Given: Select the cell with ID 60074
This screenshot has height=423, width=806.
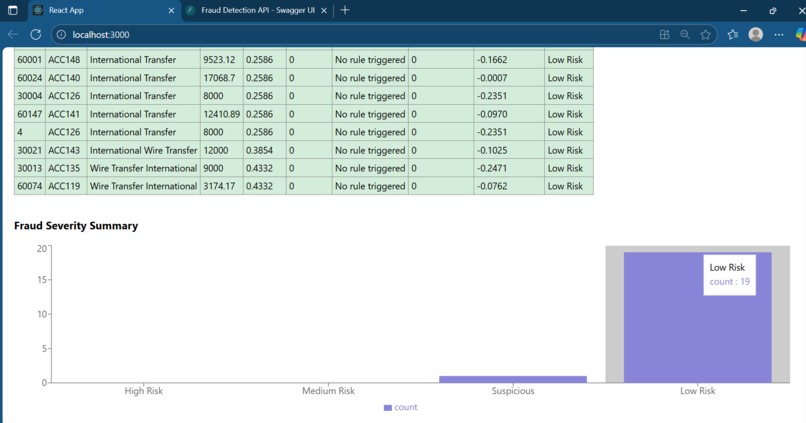Looking at the screenshot, I should 30,186.
